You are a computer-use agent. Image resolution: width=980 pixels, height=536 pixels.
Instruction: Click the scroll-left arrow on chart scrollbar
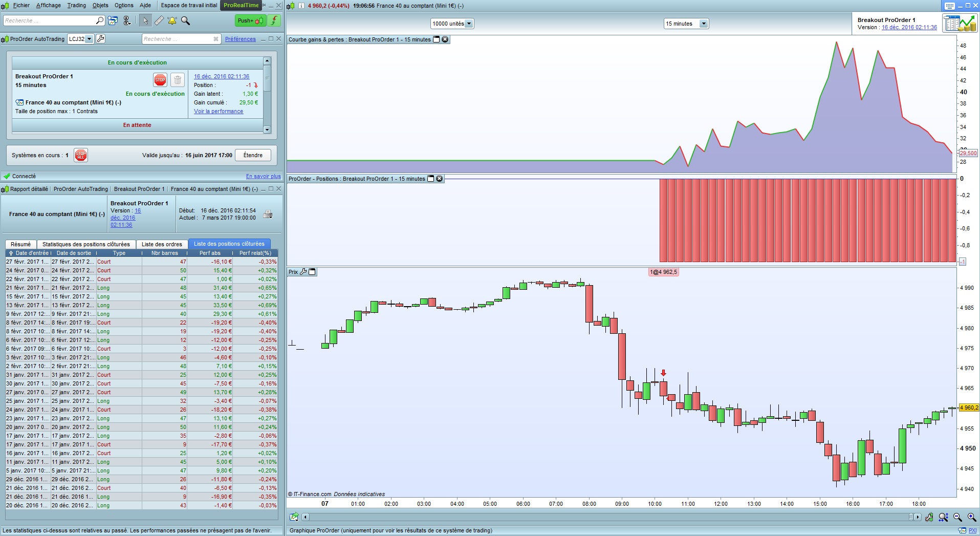[x=306, y=517]
